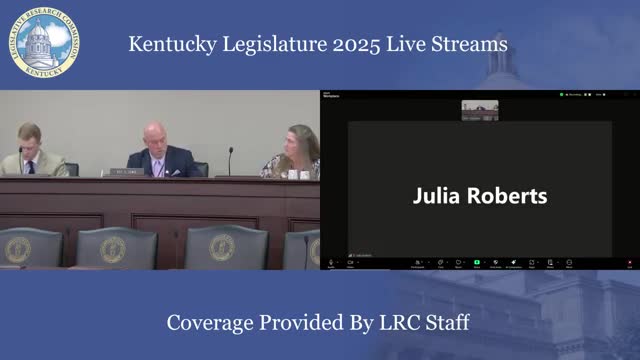Click the Legislative Research Commission seal
Image resolution: width=640 pixels, height=360 pixels.
pyautogui.click(x=44, y=42)
